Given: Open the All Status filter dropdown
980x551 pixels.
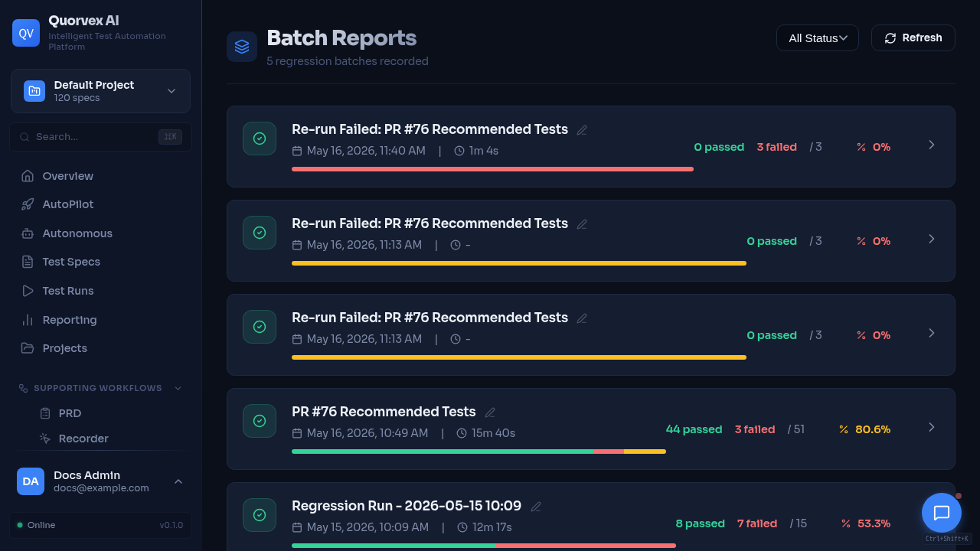Looking at the screenshot, I should pyautogui.click(x=818, y=37).
